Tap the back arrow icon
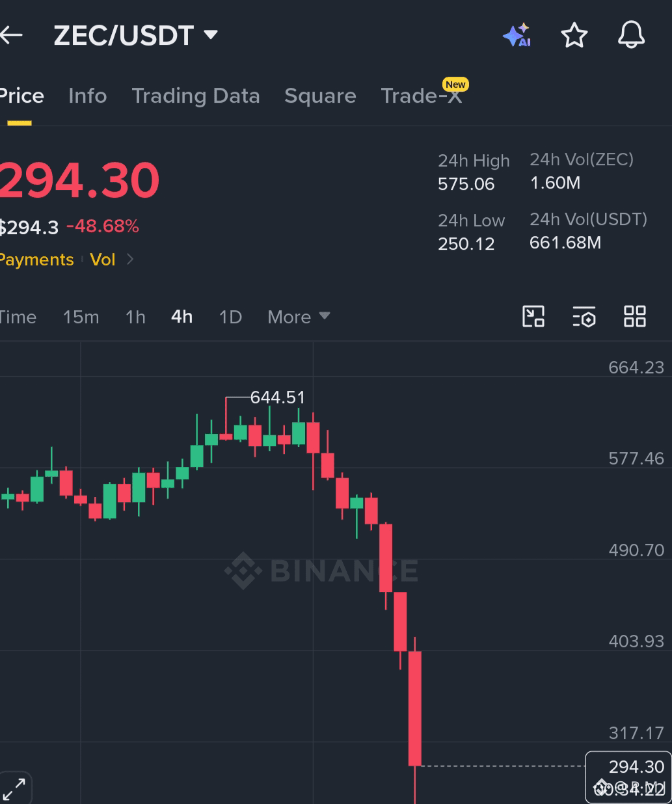 tap(12, 35)
